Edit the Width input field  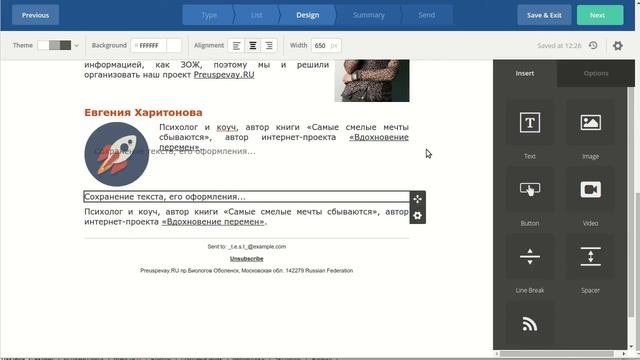[326, 45]
